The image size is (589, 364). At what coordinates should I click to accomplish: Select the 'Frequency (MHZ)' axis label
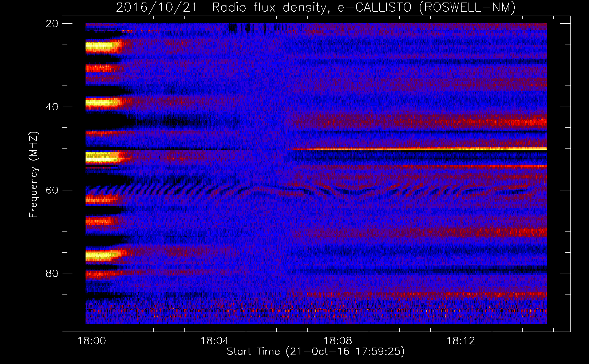tap(33, 175)
